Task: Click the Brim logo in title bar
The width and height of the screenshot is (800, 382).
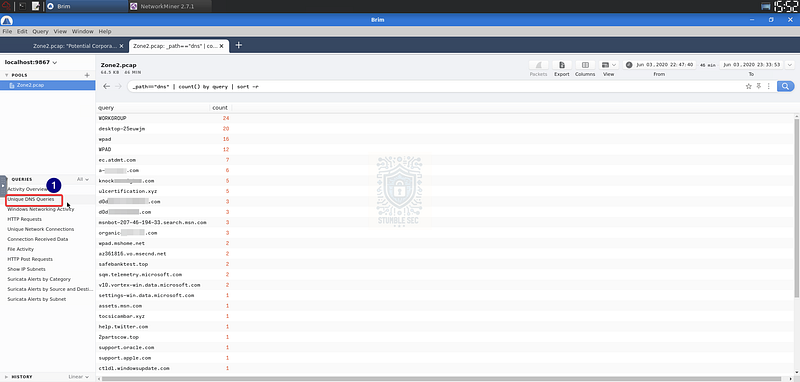Action: (x=7, y=20)
